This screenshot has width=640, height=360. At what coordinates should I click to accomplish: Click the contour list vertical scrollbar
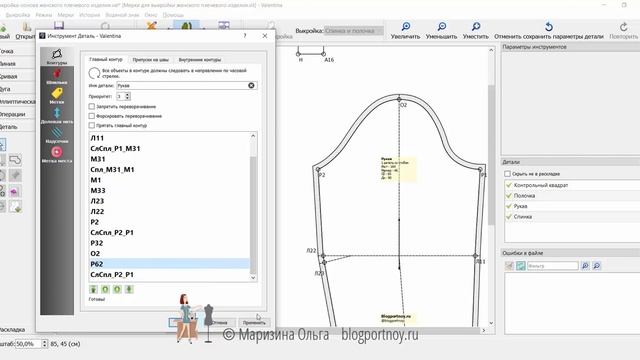coord(253,207)
